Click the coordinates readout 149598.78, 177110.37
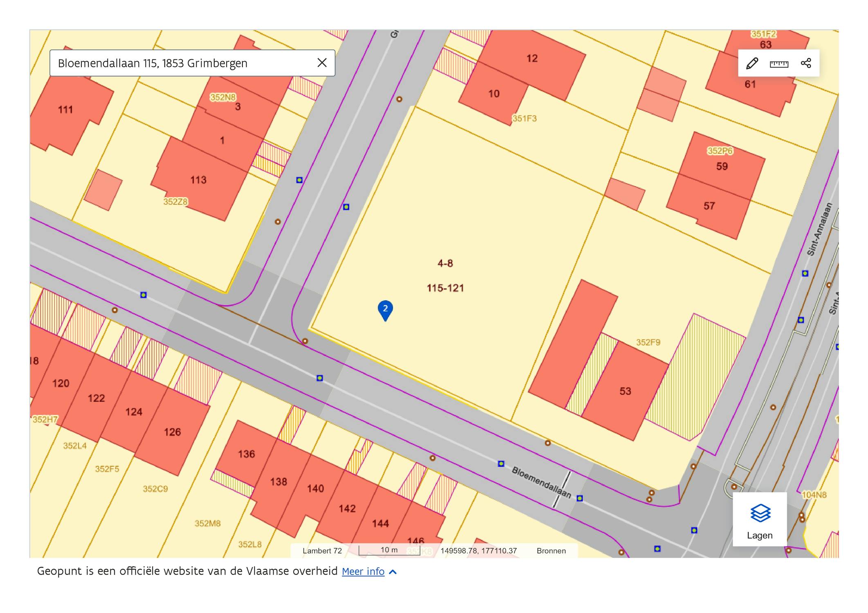This screenshot has width=868, height=613. point(478,550)
